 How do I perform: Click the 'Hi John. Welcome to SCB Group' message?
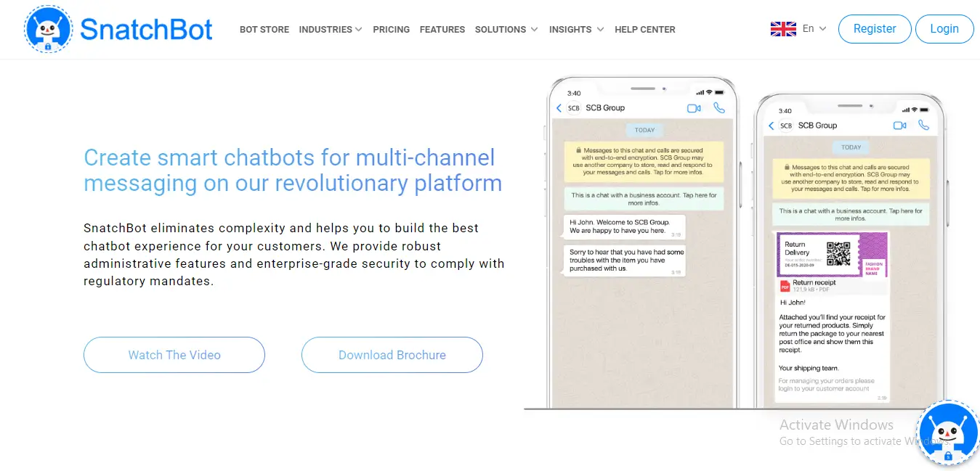(x=625, y=226)
